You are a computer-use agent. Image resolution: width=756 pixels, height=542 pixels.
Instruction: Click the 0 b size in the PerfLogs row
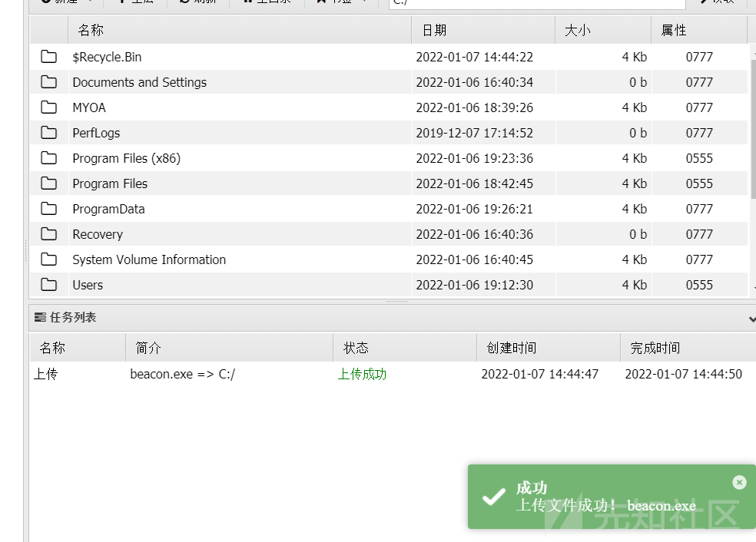point(638,133)
